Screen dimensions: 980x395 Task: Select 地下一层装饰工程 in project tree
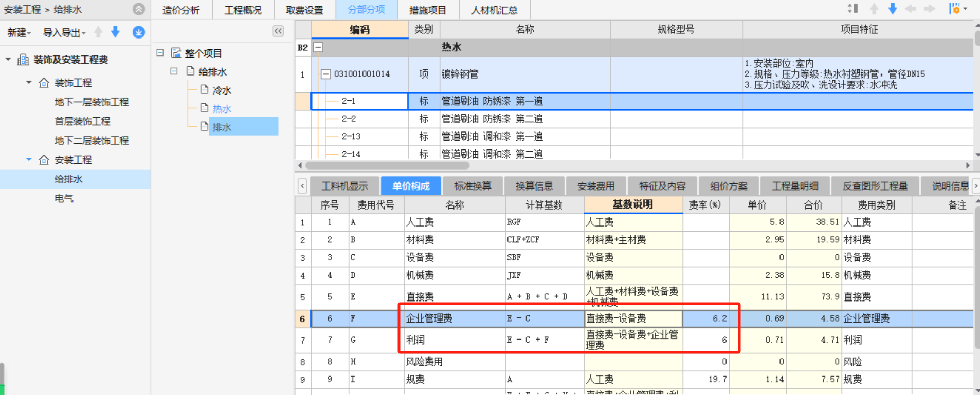pos(92,102)
